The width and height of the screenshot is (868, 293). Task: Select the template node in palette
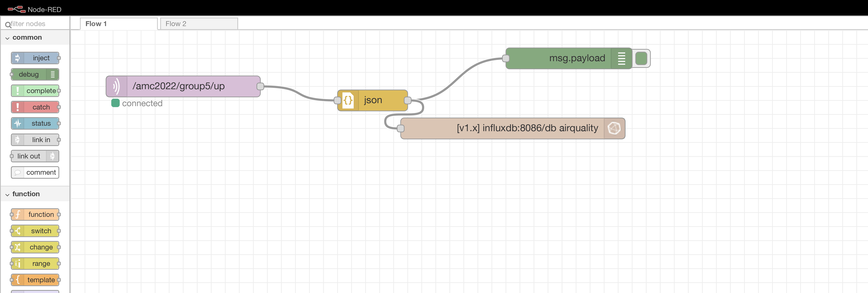tap(35, 280)
